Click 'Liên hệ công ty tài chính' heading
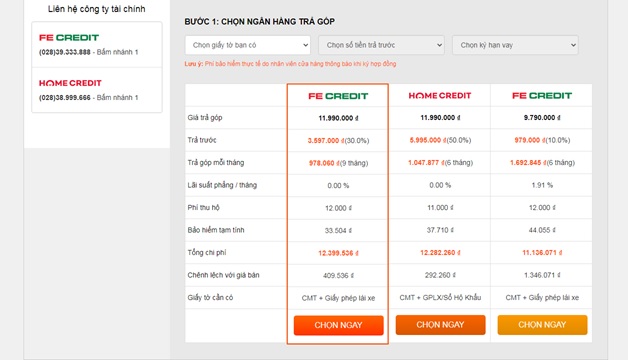The width and height of the screenshot is (628, 360). (x=97, y=9)
